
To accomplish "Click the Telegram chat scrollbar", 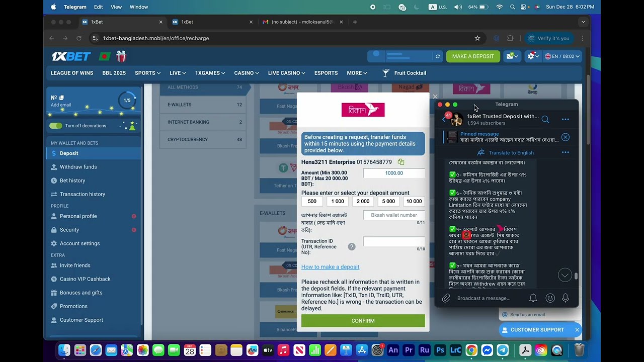I will [x=577, y=276].
